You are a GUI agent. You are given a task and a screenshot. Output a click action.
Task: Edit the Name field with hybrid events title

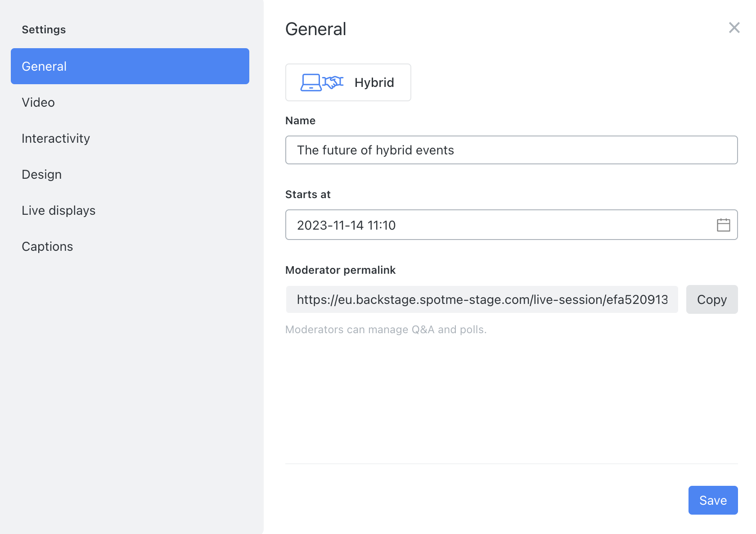coord(511,150)
